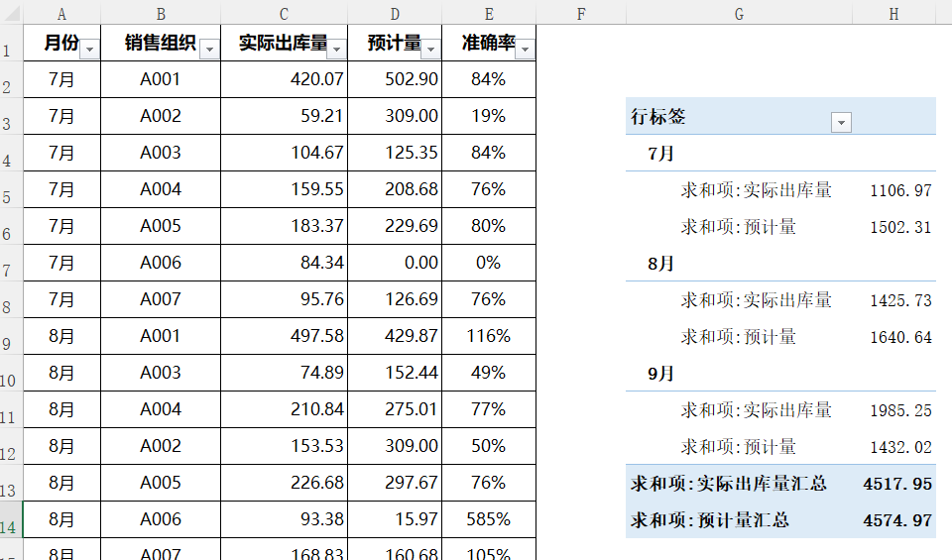Click the 8月 group in pivot table
The width and height of the screenshot is (952, 560).
[x=660, y=264]
